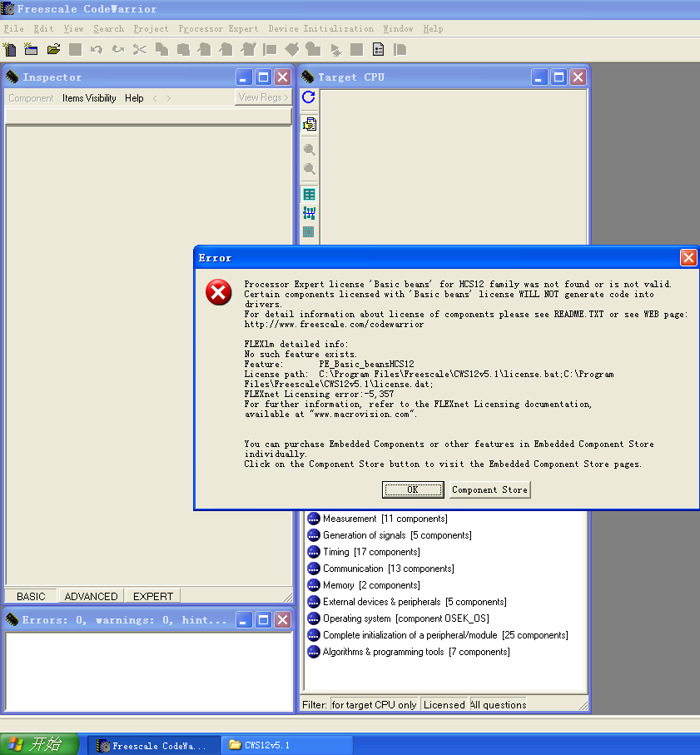Viewport: 700px width, 755px height.
Task: Click the bulleted-list document toolbar icon
Action: [379, 50]
